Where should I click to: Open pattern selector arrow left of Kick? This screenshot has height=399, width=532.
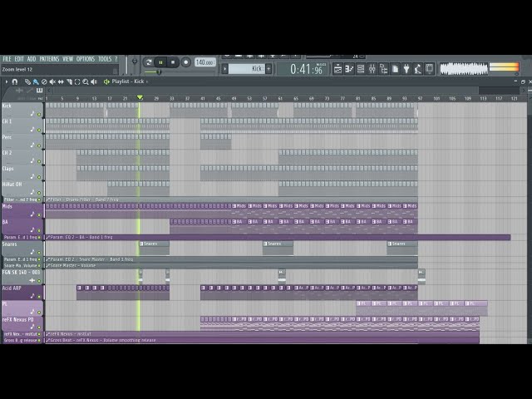[x=224, y=69]
